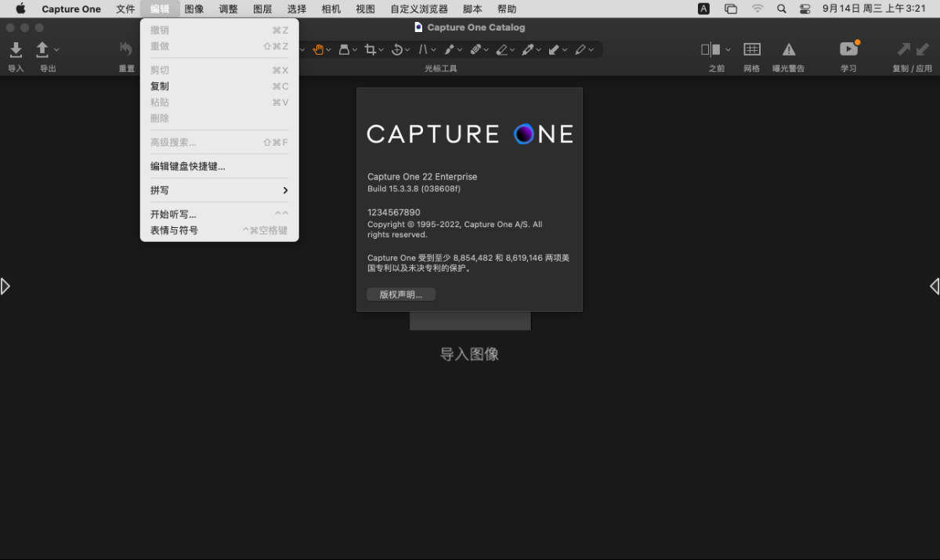The image size is (940, 560).
Task: Open the 图层 menu
Action: coord(262,9)
